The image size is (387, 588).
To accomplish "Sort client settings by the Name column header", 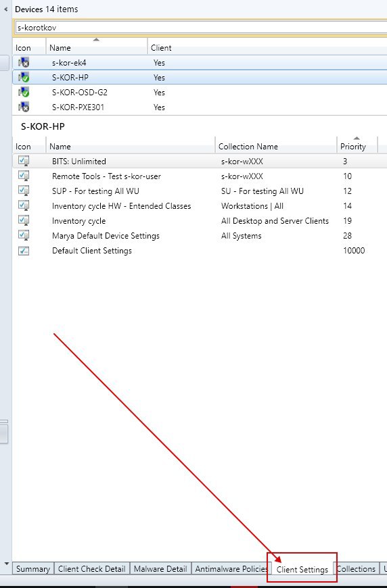I will pos(131,146).
